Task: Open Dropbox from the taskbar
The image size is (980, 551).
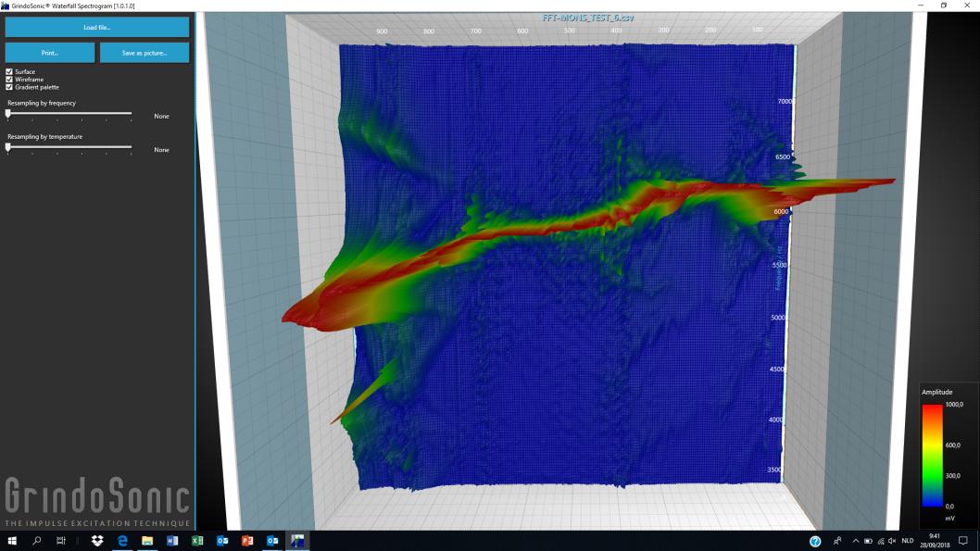Action: pyautogui.click(x=97, y=541)
